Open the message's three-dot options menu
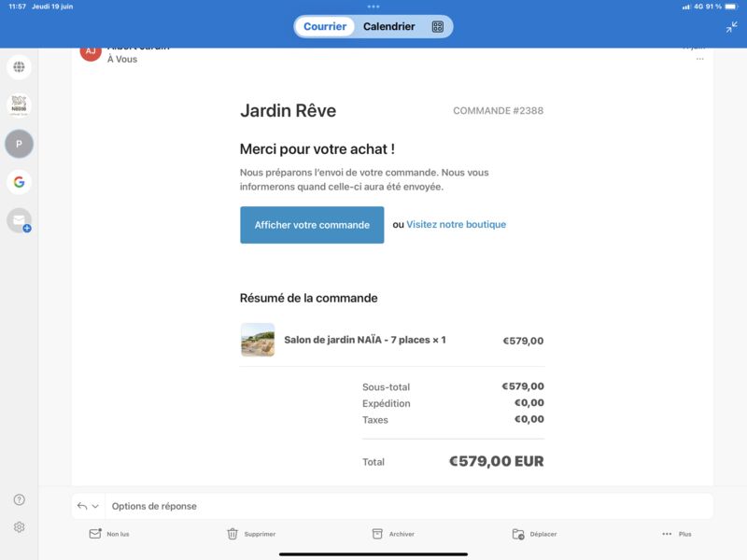 point(699,59)
